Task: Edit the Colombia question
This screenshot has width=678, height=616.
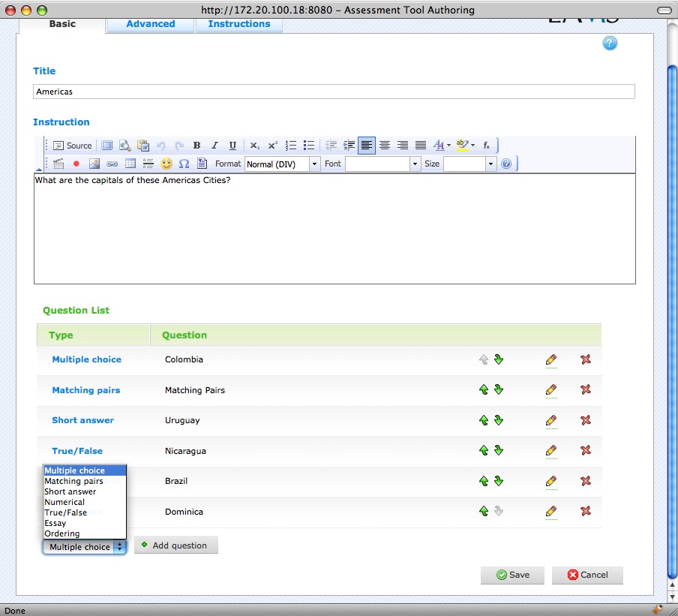Action: pos(550,360)
